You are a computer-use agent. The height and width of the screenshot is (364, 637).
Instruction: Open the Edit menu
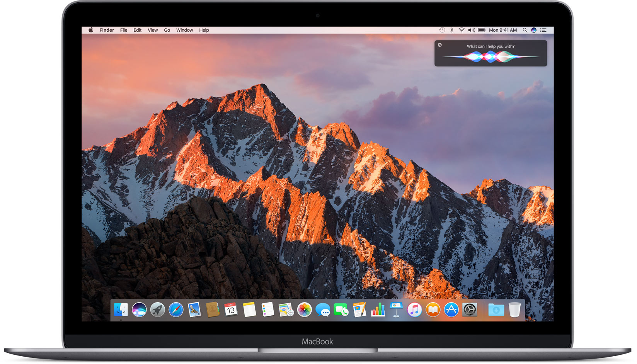(x=138, y=30)
